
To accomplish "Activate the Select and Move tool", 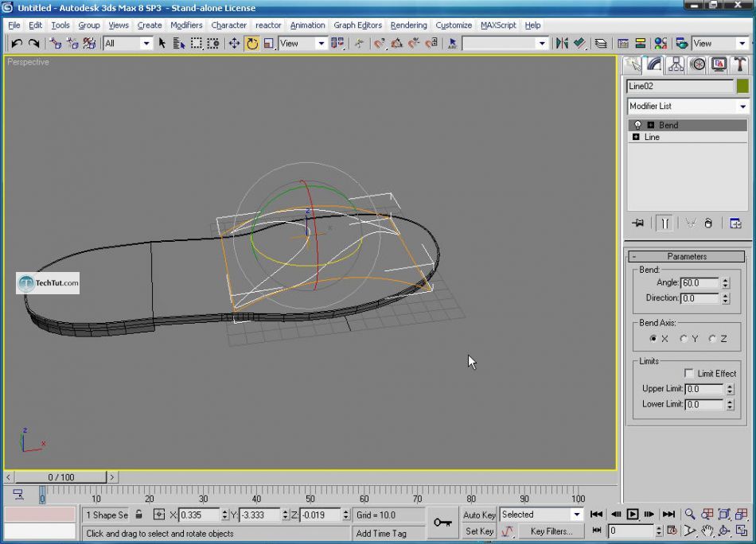I will 234,44.
